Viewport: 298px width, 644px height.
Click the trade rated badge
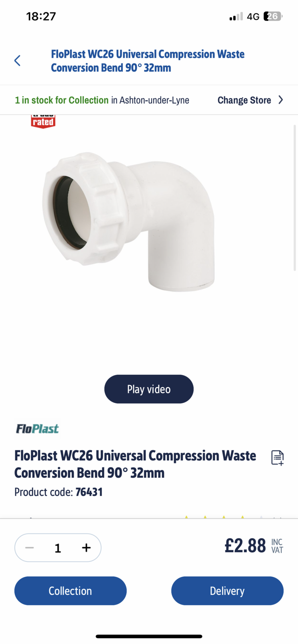pos(43,122)
